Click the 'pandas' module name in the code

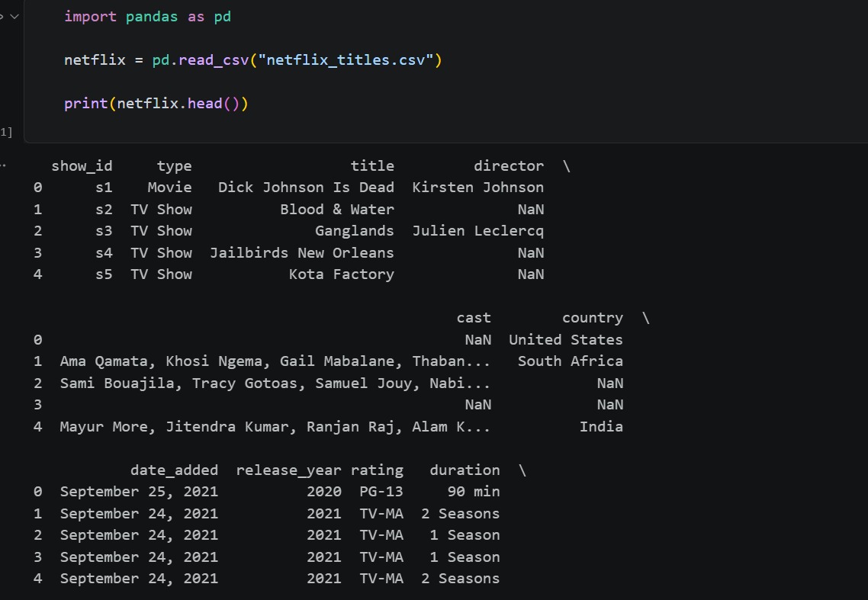(152, 17)
